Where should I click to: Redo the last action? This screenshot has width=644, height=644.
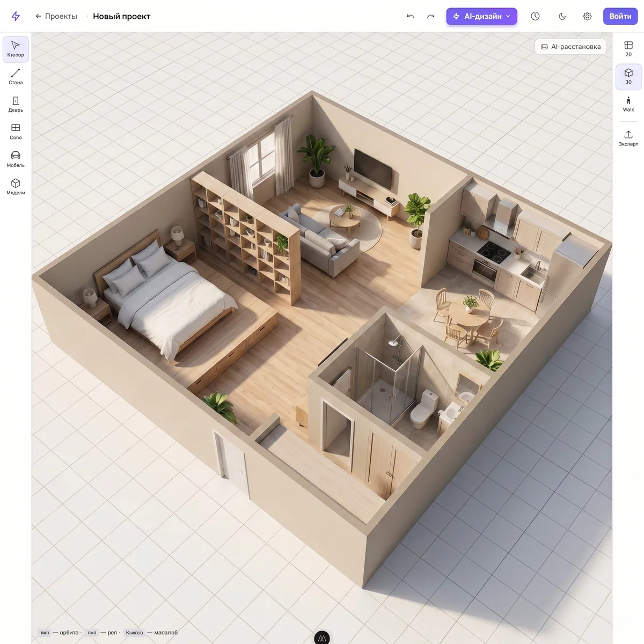pos(430,16)
